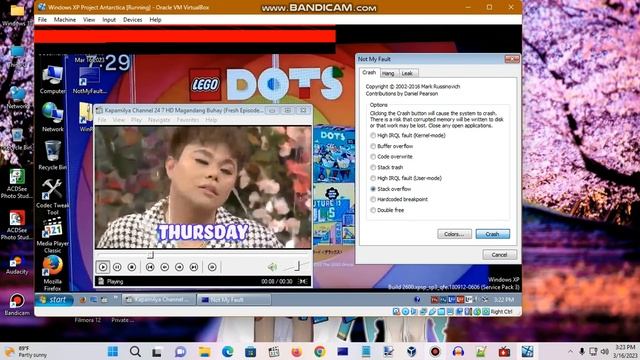Open Favorites menu in Media Player Classic
The width and height of the screenshot is (640, 360).
point(188,120)
